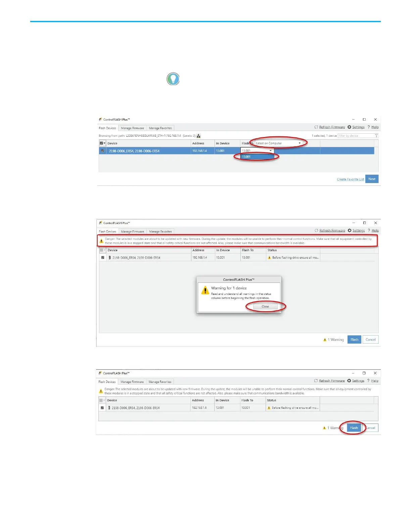Click the drive device icon in middle window row
411x532 pixels.
click(x=109, y=258)
